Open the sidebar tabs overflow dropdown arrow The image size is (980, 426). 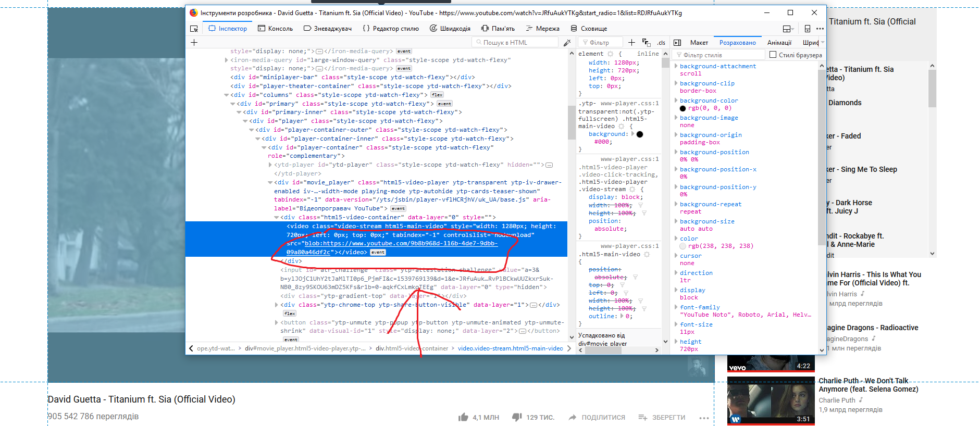pos(823,43)
